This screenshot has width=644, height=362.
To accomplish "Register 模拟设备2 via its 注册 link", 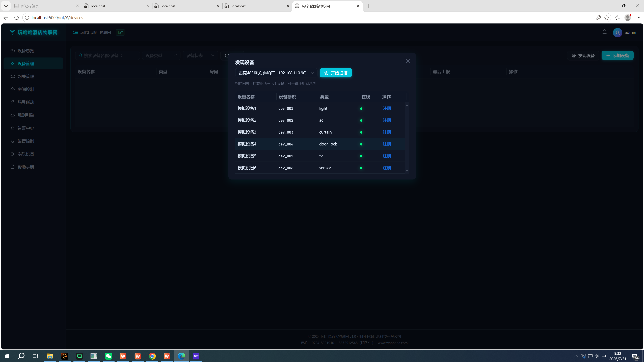I will click(387, 120).
